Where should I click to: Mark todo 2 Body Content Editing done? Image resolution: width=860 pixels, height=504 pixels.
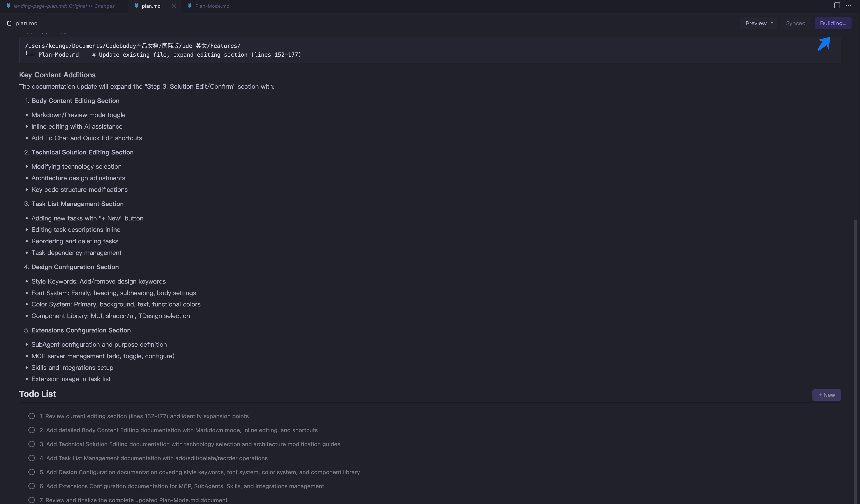(31, 430)
